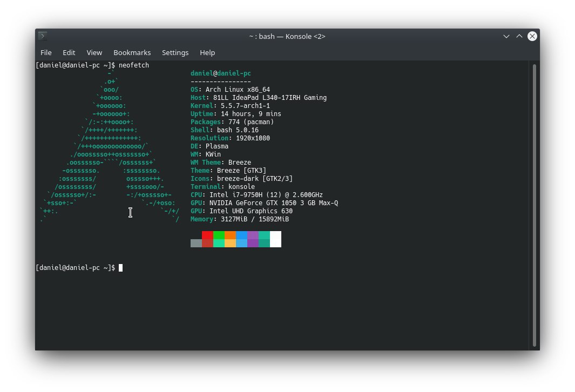Click the terminal vertical scrollbar

tap(535, 205)
